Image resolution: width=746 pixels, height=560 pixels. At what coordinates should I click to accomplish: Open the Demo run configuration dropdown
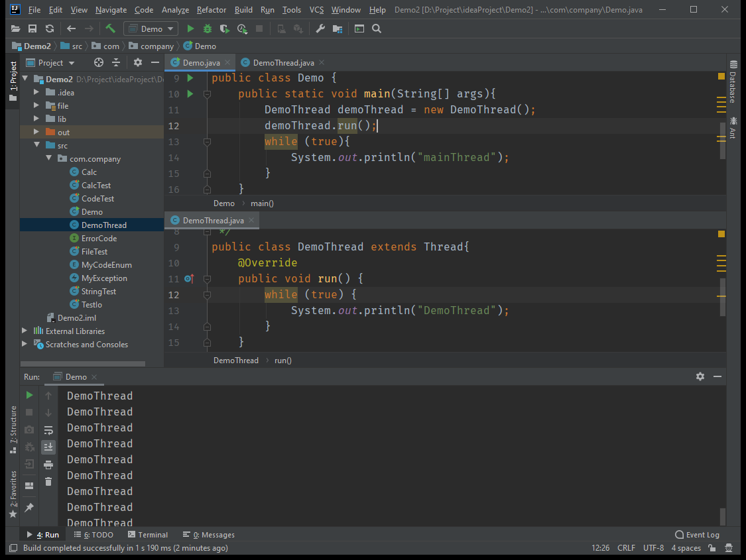click(x=151, y=29)
